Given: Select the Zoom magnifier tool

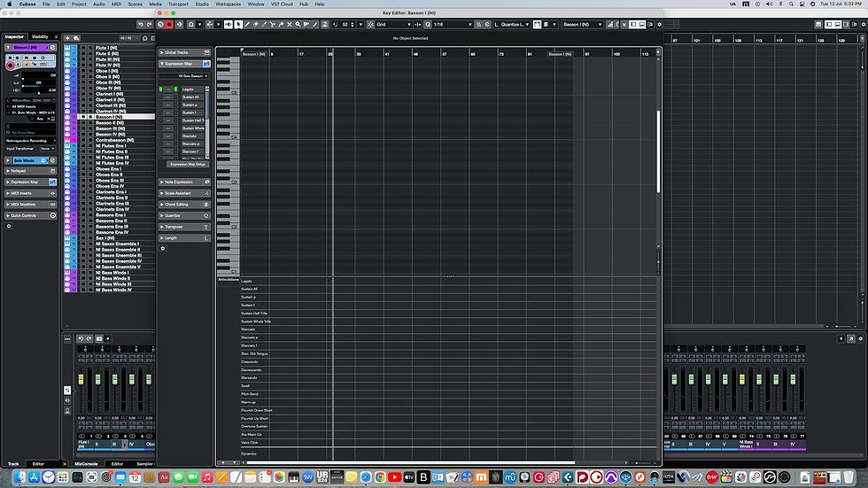Looking at the screenshot, I should coord(298,24).
